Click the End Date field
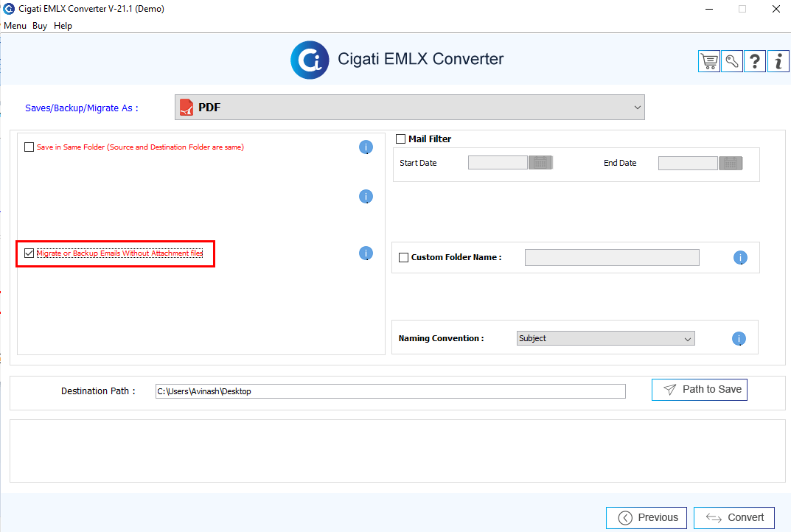 (688, 163)
